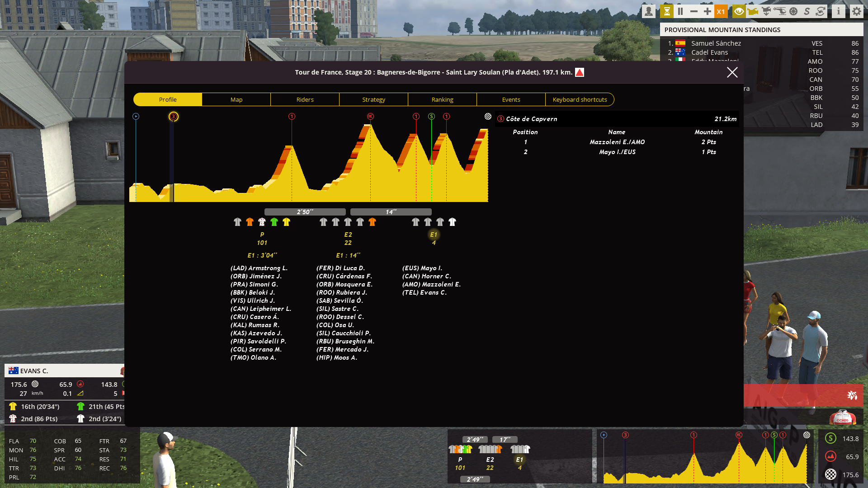The width and height of the screenshot is (868, 488).
Task: Click the 14'' time gap bar in dialog
Action: (x=391, y=212)
